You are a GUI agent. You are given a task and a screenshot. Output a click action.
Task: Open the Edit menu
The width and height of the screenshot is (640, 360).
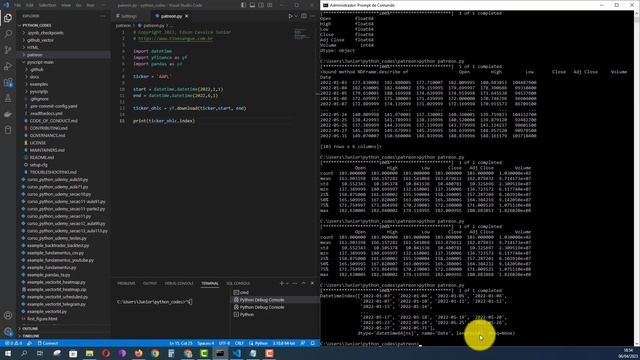point(30,5)
